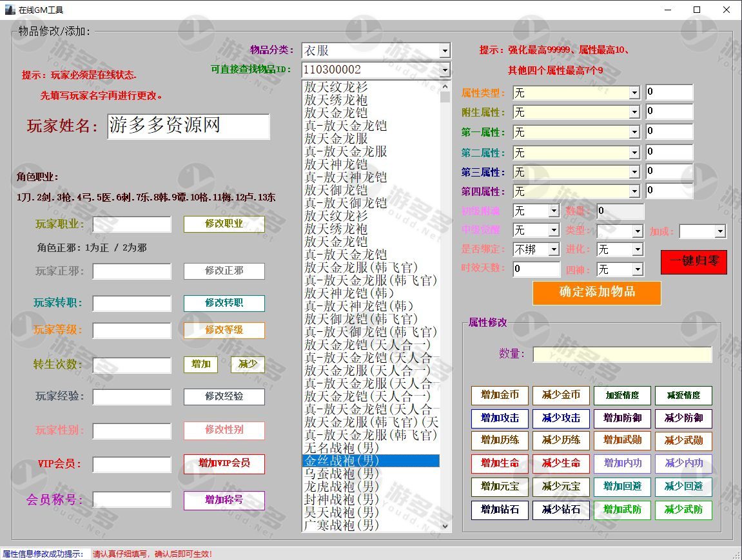The image size is (742, 560).
Task: Click the red 一键归零 button
Action: tap(694, 262)
